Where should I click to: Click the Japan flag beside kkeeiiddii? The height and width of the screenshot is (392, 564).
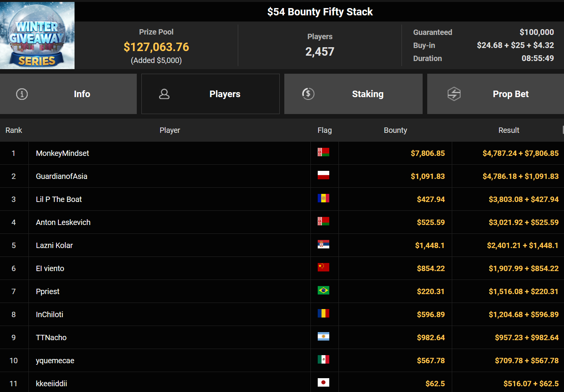point(323,382)
